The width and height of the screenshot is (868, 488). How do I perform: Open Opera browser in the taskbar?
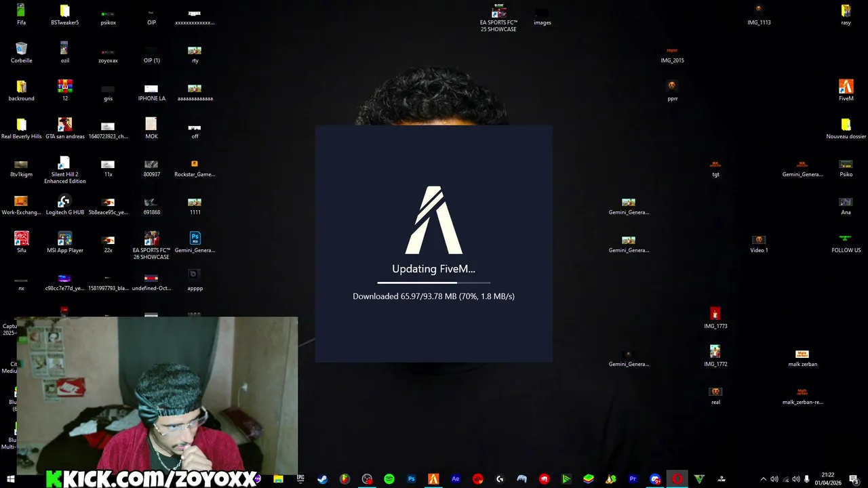click(677, 479)
